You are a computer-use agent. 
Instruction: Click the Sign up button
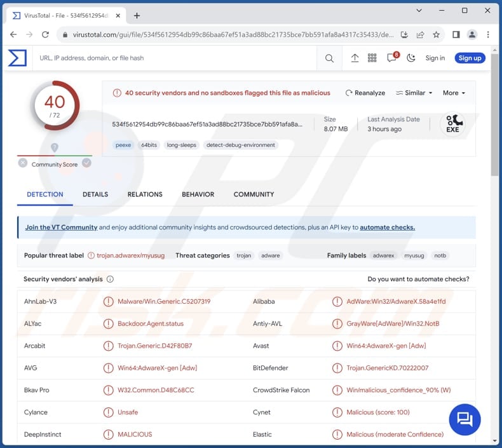click(x=470, y=58)
